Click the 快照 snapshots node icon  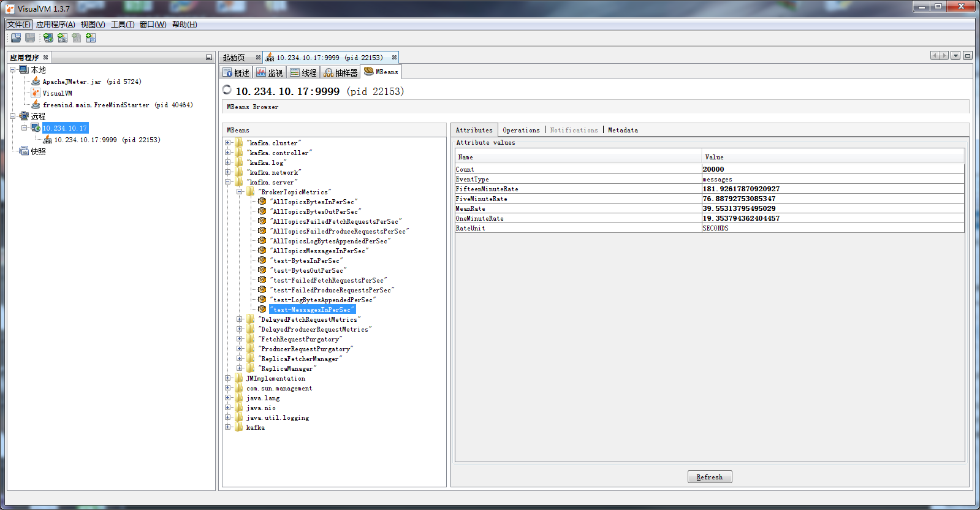24,151
